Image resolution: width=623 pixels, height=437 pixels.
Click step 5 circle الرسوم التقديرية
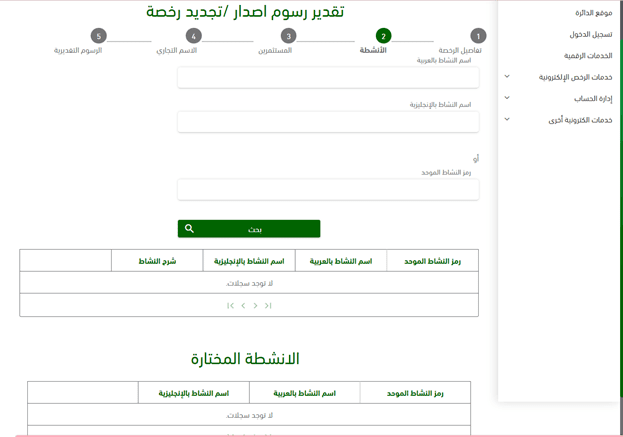(99, 36)
